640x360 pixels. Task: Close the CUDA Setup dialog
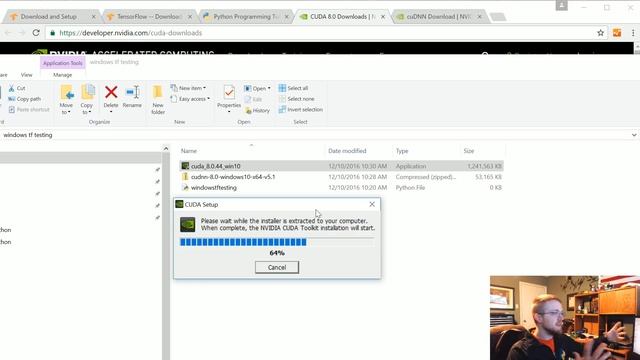point(372,204)
